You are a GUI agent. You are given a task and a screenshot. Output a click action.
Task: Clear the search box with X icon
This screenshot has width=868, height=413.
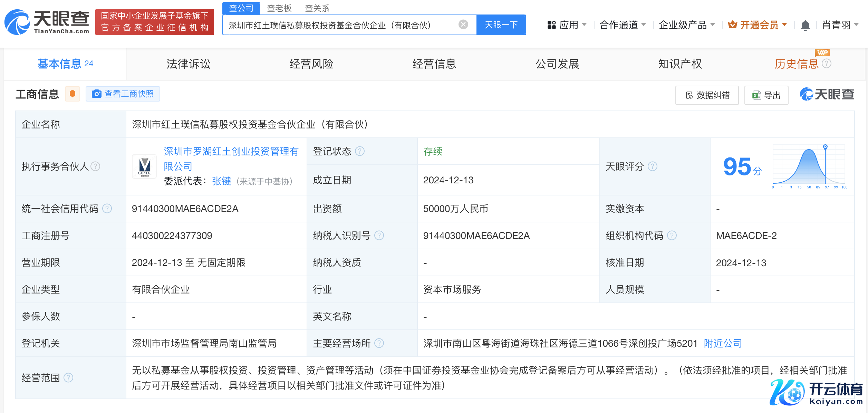click(x=463, y=25)
